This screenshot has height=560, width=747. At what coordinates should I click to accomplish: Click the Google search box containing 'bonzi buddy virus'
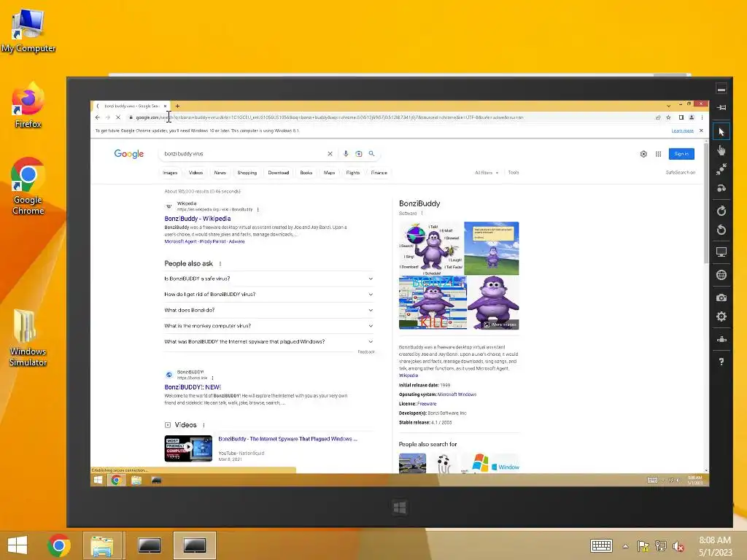coord(243,154)
